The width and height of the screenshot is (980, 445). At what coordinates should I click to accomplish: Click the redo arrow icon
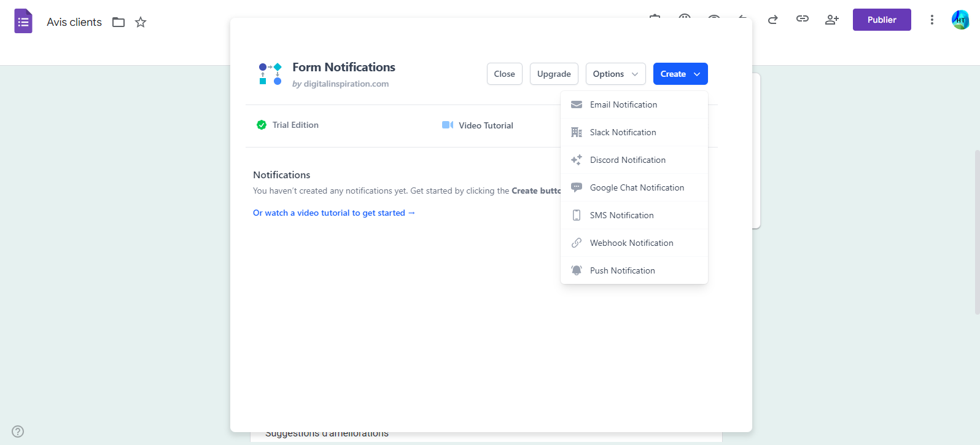[x=773, y=20]
